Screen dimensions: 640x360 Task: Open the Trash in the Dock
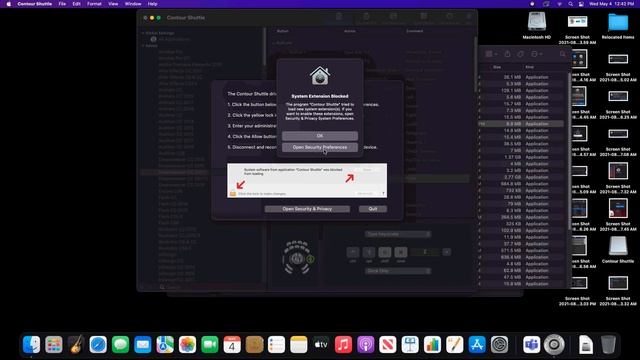[x=608, y=345]
